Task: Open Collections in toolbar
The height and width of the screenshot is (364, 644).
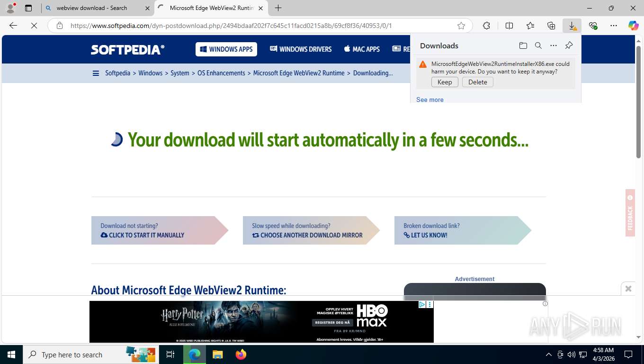Action: [x=551, y=26]
